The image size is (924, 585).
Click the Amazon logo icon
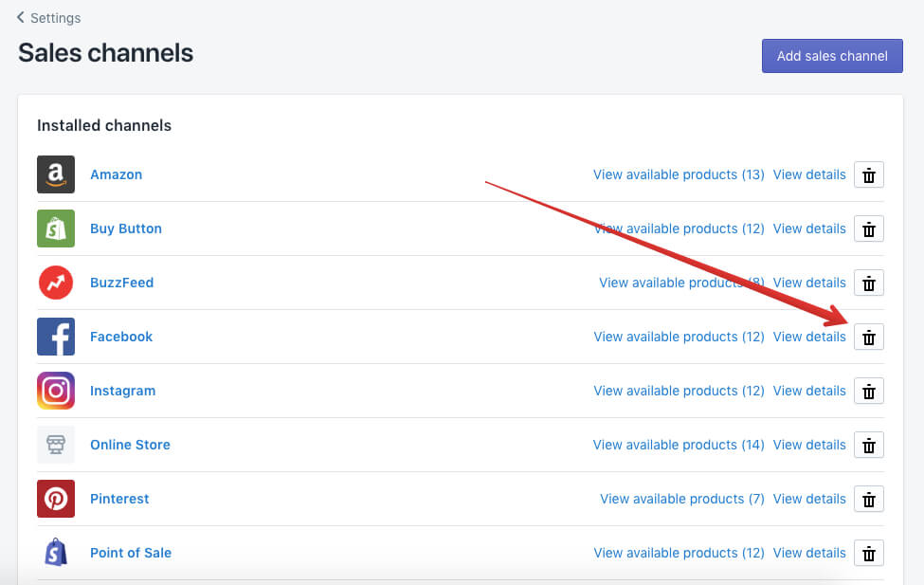tap(56, 174)
